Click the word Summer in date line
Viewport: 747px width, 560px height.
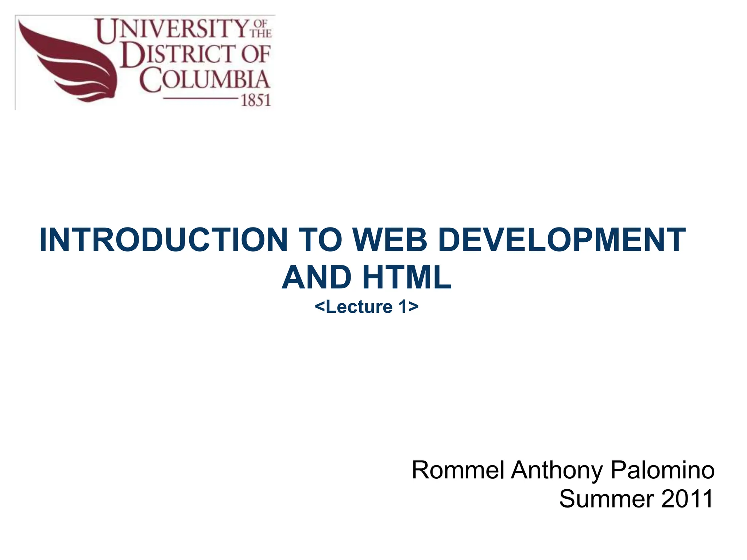(x=607, y=499)
